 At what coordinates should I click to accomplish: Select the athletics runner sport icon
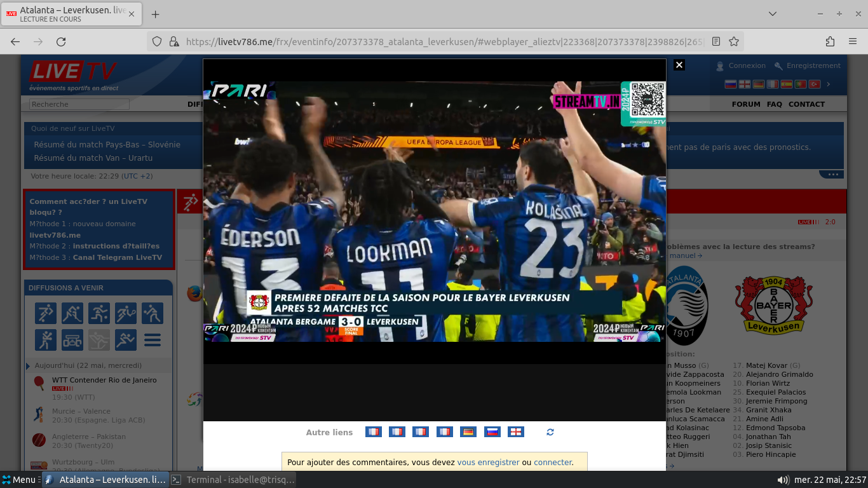pos(126,340)
